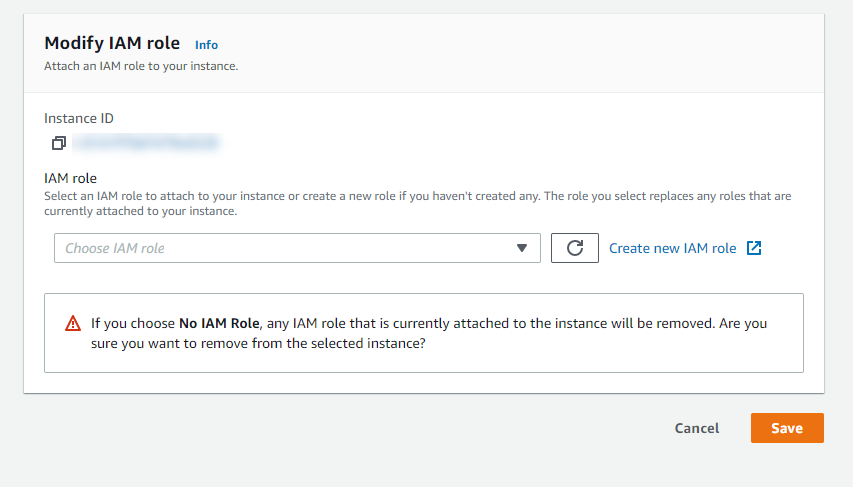Viewport: 853px width, 487px height.
Task: Click the Modify IAM role heading
Action: click(x=112, y=43)
